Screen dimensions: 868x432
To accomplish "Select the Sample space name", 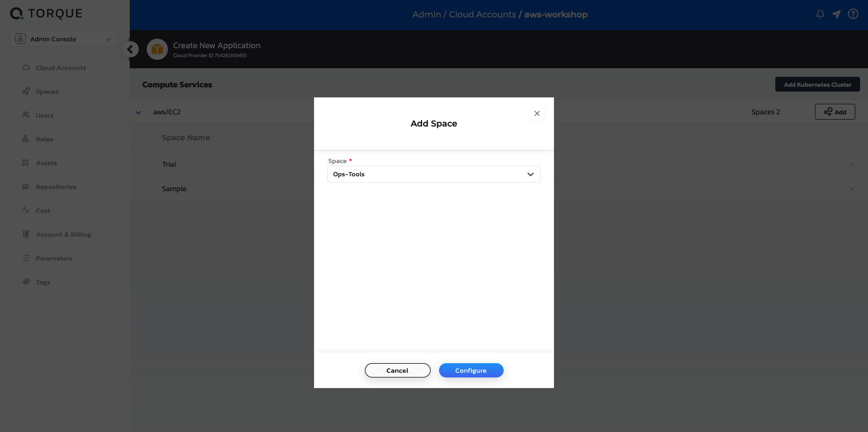I will 174,189.
